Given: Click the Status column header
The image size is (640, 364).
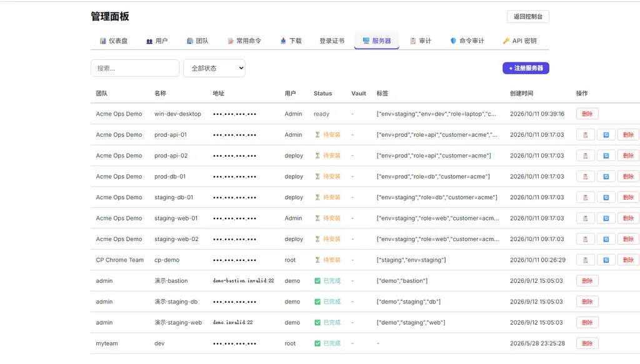Looking at the screenshot, I should pos(323,94).
